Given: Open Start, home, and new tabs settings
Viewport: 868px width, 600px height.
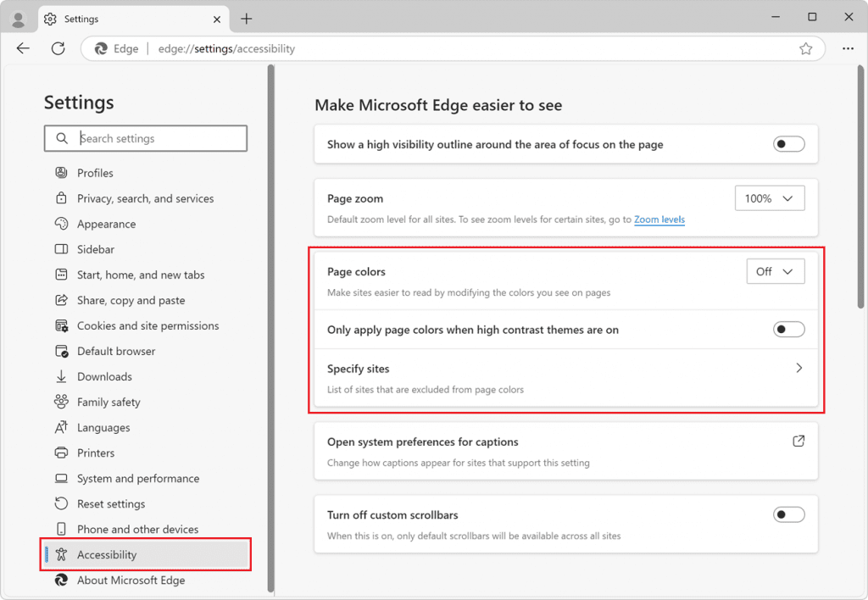Looking at the screenshot, I should coord(141,275).
